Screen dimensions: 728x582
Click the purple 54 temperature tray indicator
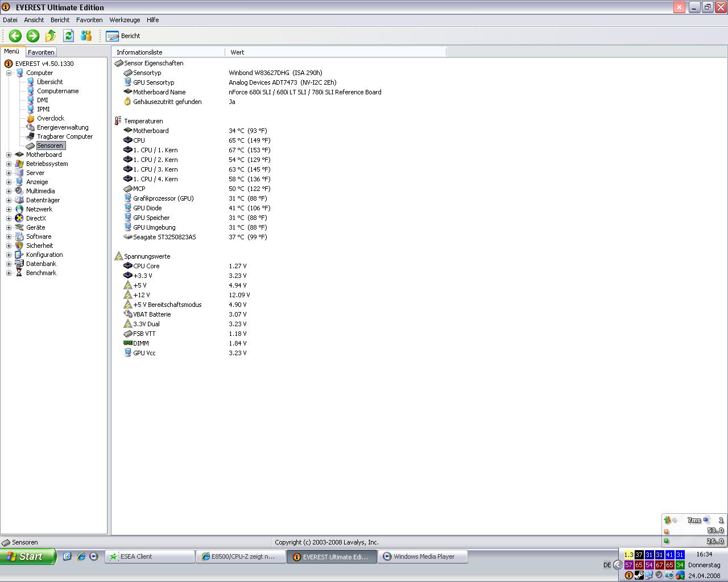point(649,565)
